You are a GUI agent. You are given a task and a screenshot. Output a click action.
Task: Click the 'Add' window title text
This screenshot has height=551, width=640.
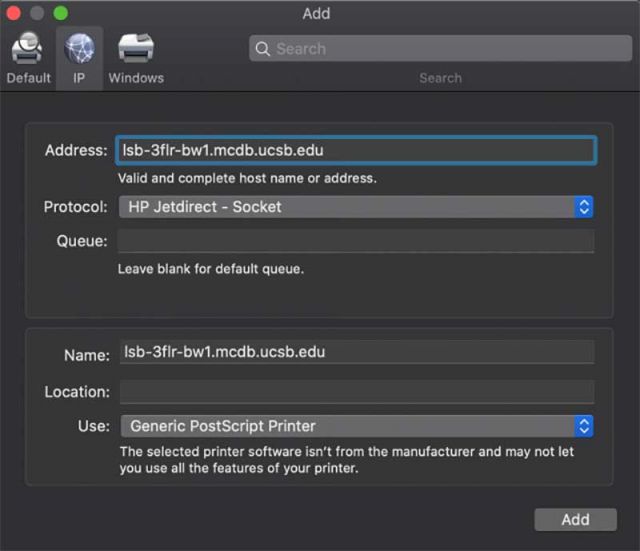tap(316, 13)
